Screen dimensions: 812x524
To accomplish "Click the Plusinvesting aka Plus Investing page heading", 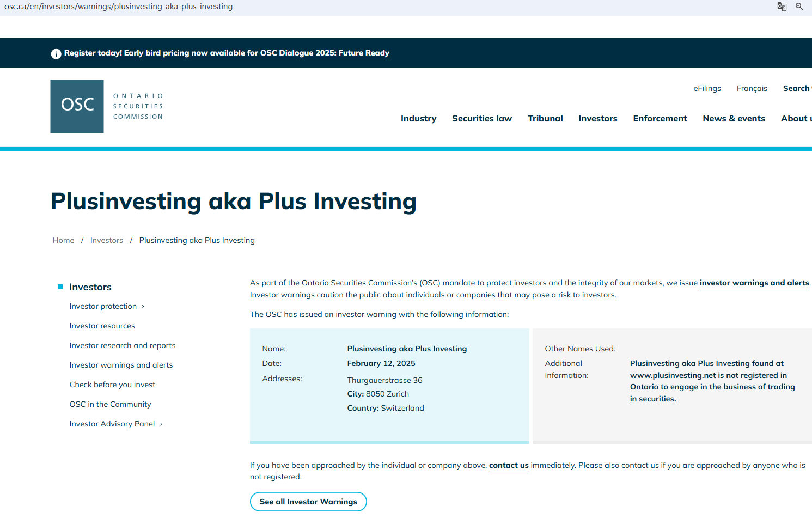I will tap(234, 201).
